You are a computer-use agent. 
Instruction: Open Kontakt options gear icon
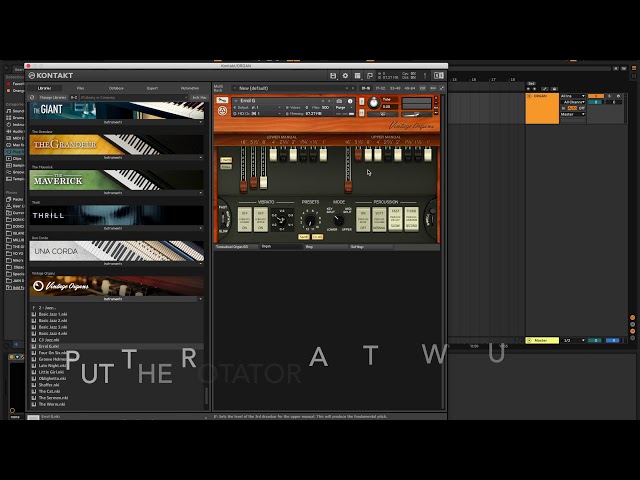[x=345, y=76]
